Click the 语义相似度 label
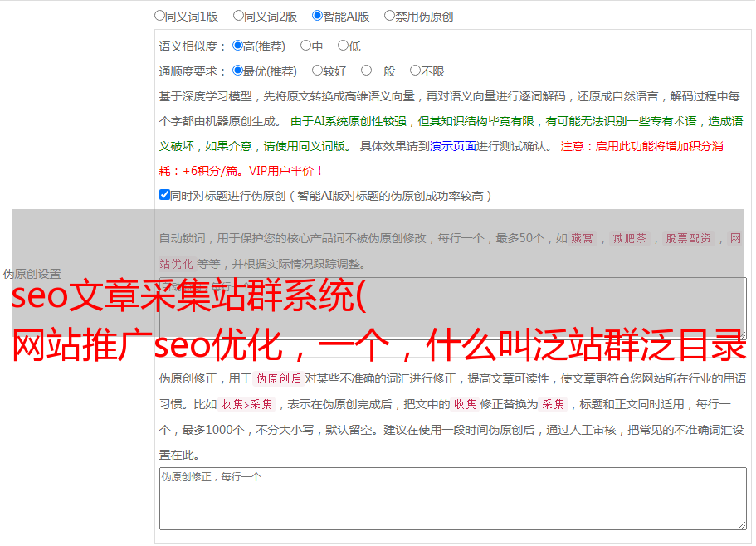 [193, 46]
